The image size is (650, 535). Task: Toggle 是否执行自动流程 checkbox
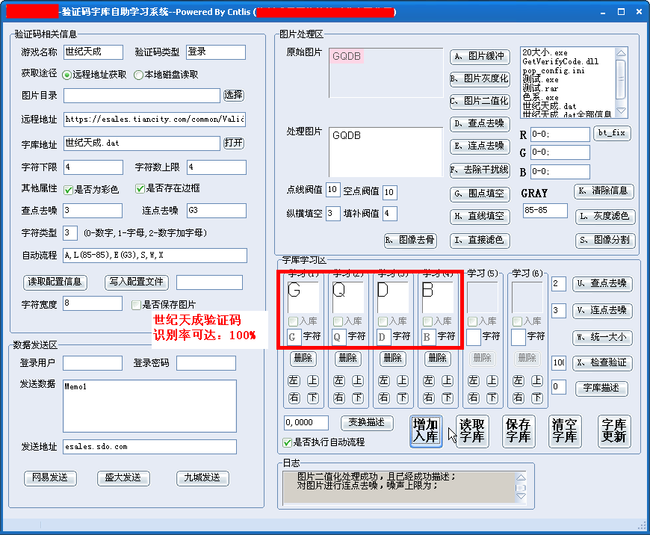point(287,443)
